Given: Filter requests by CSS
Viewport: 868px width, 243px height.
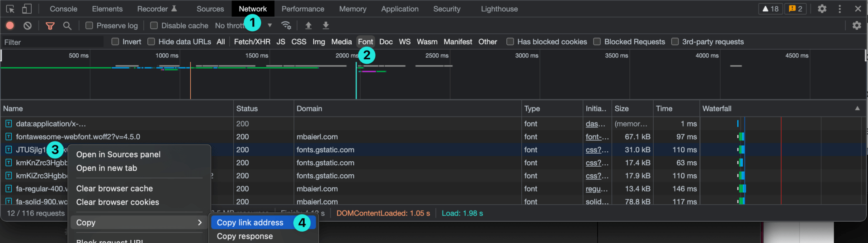Looking at the screenshot, I should click(x=299, y=42).
